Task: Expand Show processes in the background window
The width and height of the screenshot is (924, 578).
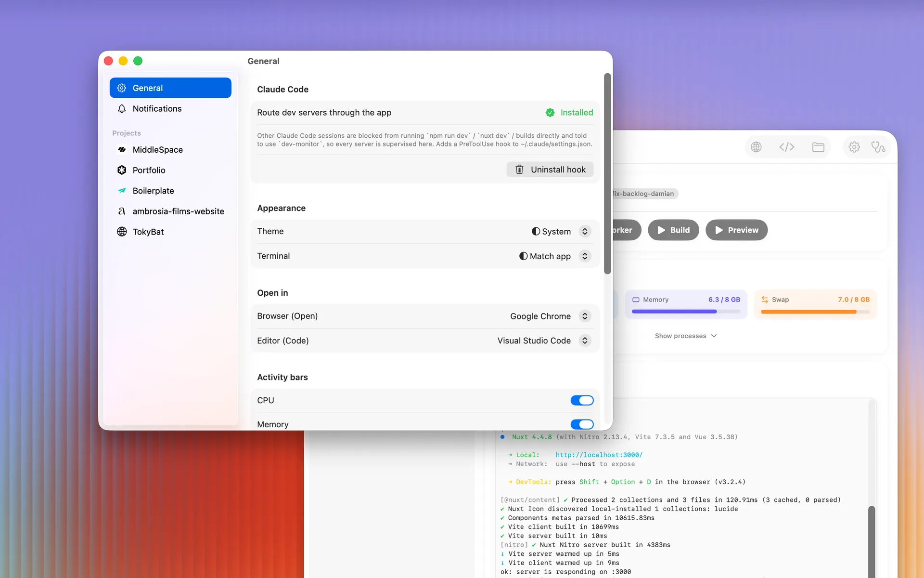Action: 686,336
